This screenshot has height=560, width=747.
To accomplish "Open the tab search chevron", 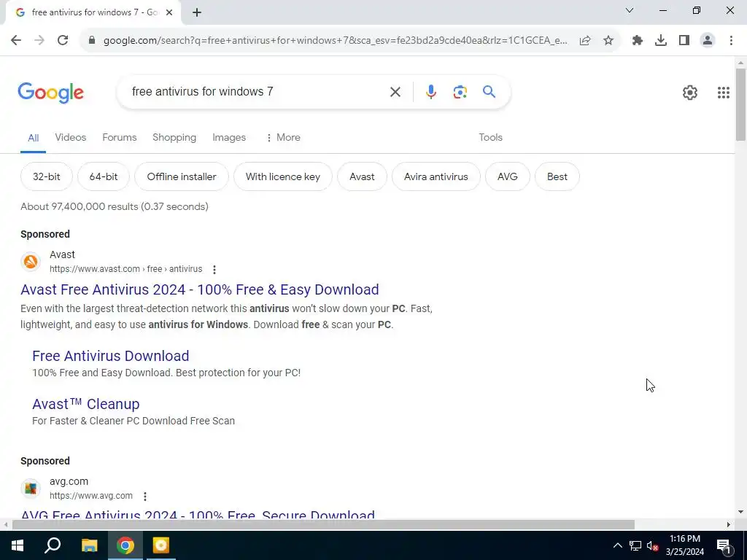I will point(630,10).
